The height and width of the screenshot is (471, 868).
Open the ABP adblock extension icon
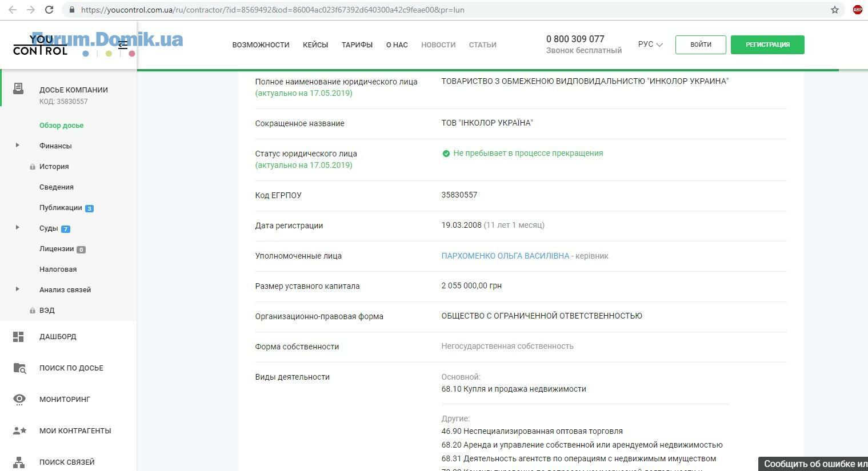(857, 10)
